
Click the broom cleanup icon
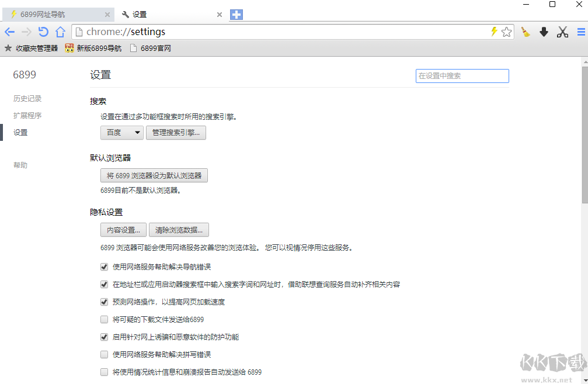(x=526, y=32)
